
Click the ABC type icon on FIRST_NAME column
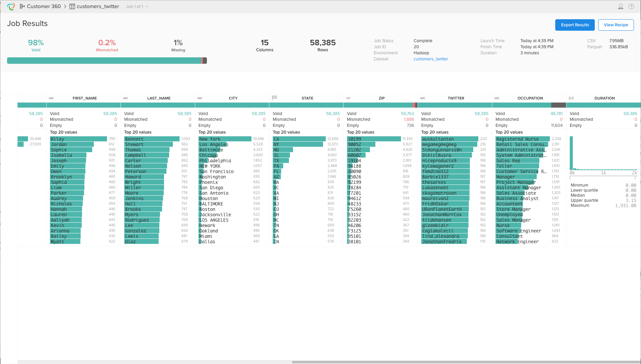coord(51,98)
